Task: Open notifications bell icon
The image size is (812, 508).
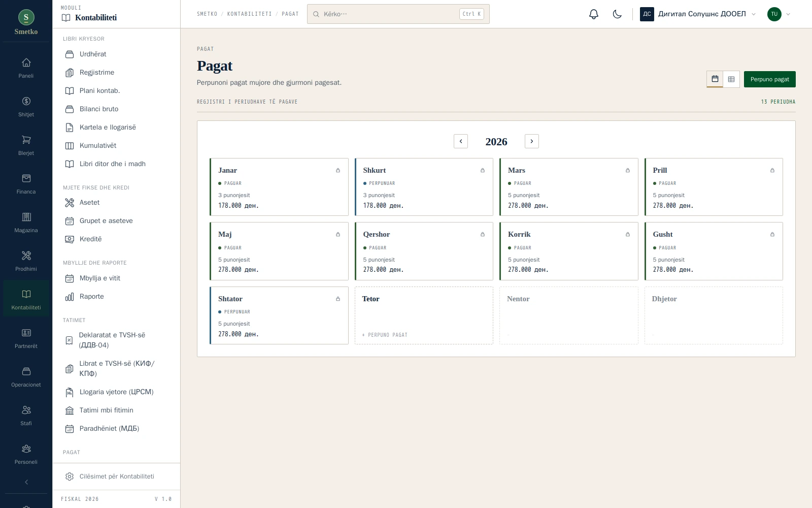Action: pos(594,14)
